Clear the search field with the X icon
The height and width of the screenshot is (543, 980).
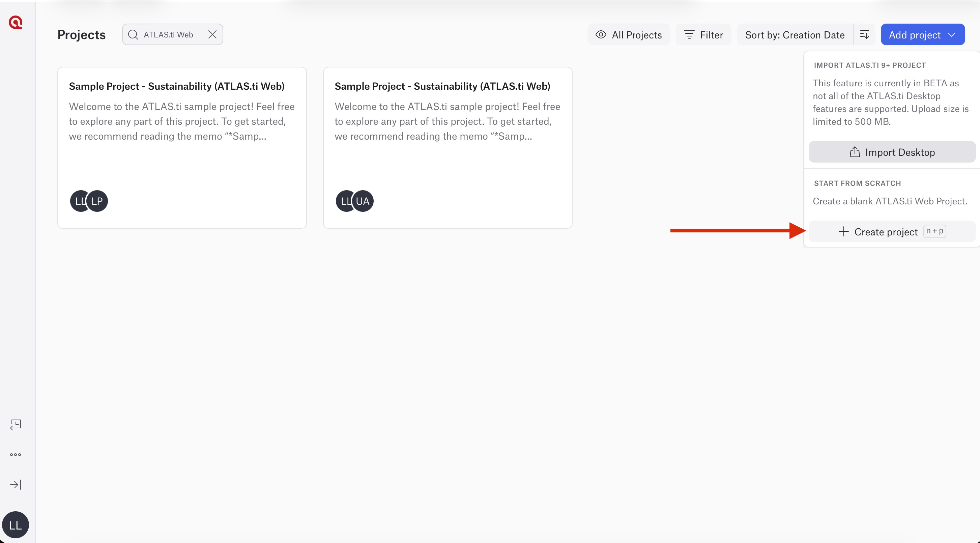click(x=212, y=35)
